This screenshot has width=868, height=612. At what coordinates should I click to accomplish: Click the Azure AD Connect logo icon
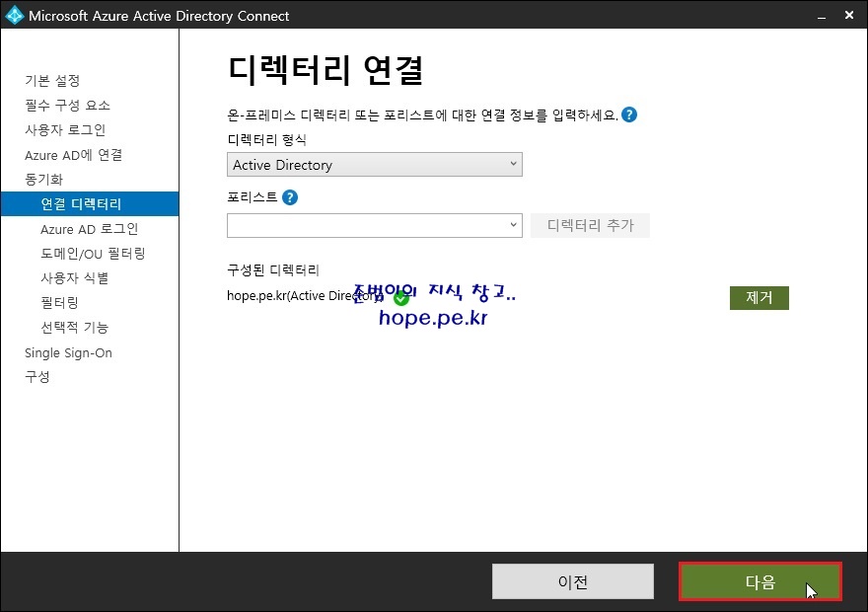14,15
